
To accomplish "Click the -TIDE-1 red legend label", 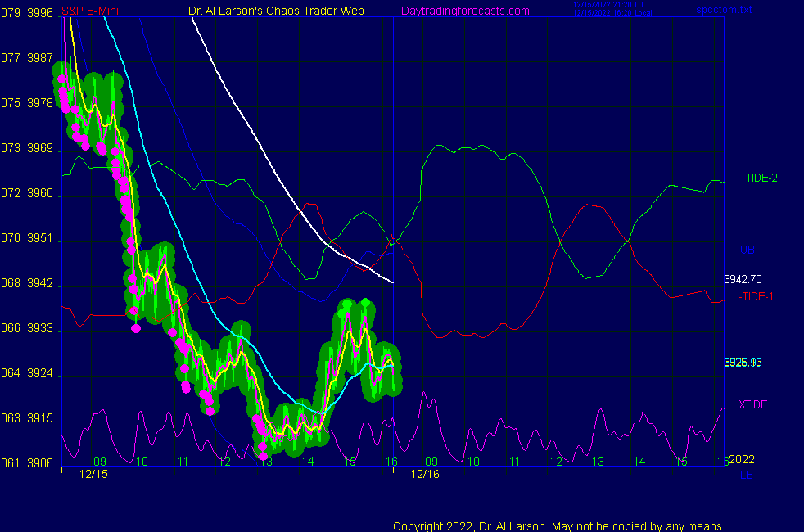I will click(x=756, y=296).
